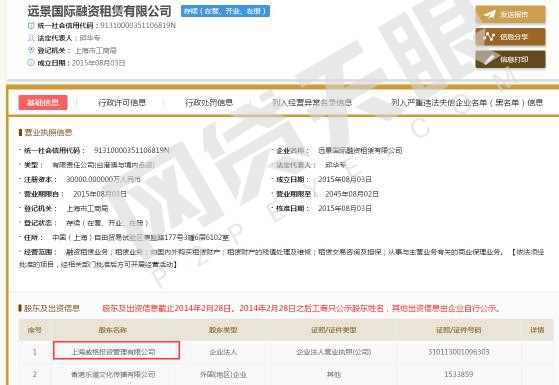Click the 股东类型 column header
Image resolution: width=559 pixels, height=385 pixels.
(223, 330)
